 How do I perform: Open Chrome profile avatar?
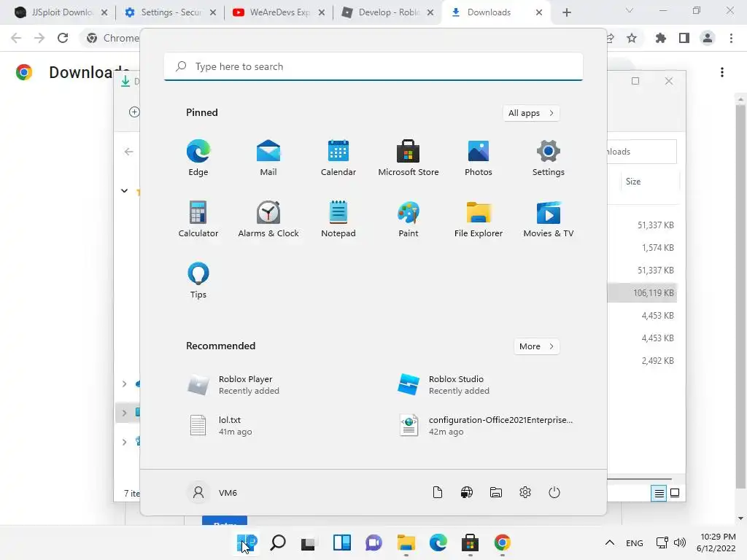[x=708, y=38]
